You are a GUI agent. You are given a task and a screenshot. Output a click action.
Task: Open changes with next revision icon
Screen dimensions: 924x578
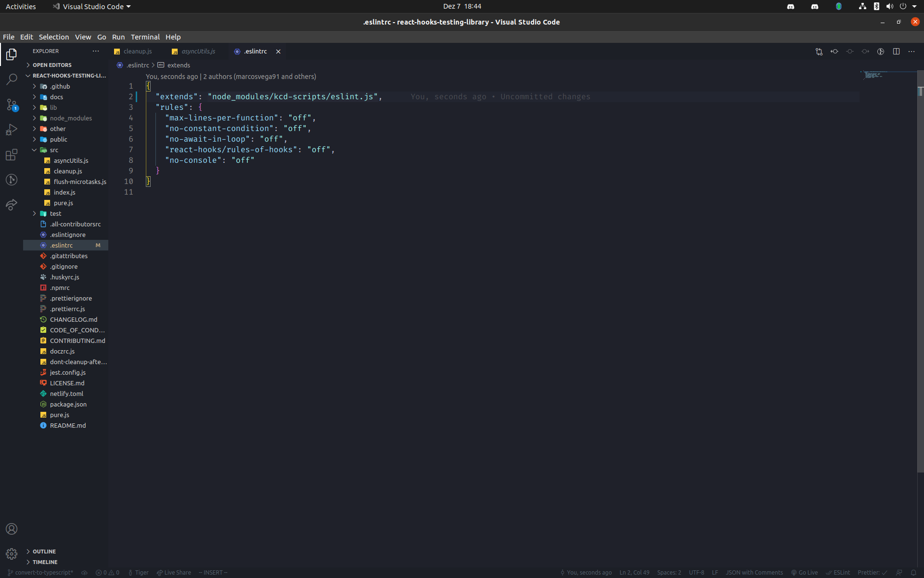[865, 52]
